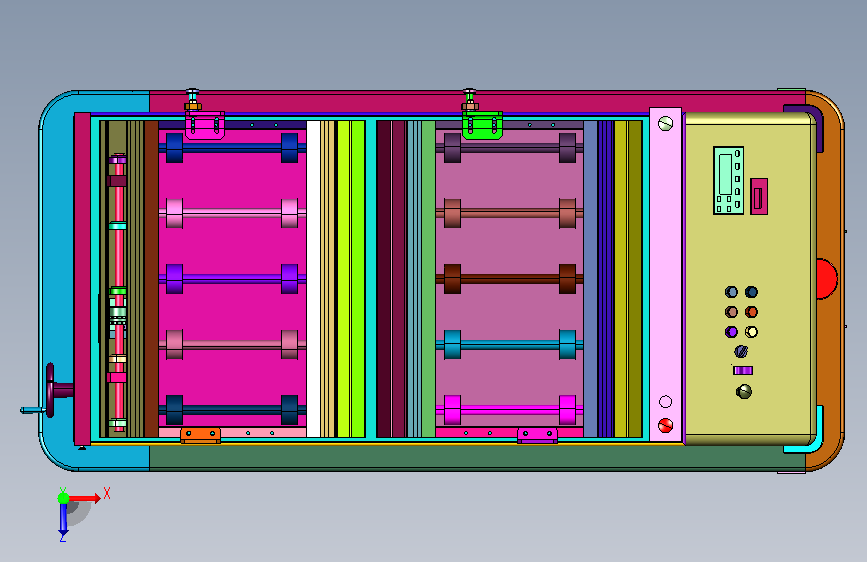Select the dark maroon hand wheel on the left side

[51, 389]
